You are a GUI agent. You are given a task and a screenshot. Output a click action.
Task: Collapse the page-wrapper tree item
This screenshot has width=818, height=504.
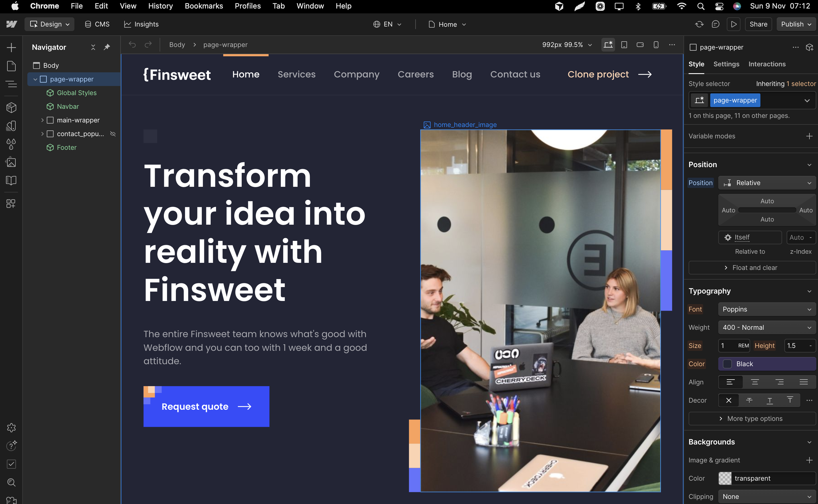point(35,79)
